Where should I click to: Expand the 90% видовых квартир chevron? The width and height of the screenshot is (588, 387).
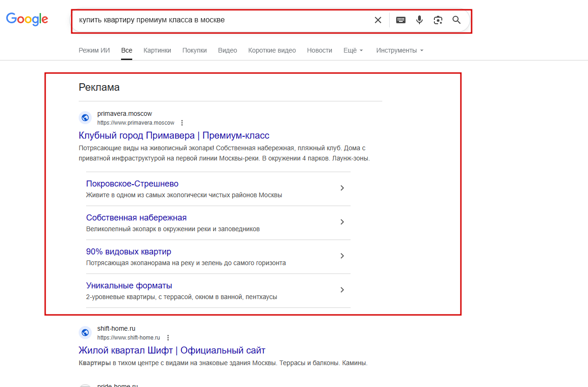point(342,256)
